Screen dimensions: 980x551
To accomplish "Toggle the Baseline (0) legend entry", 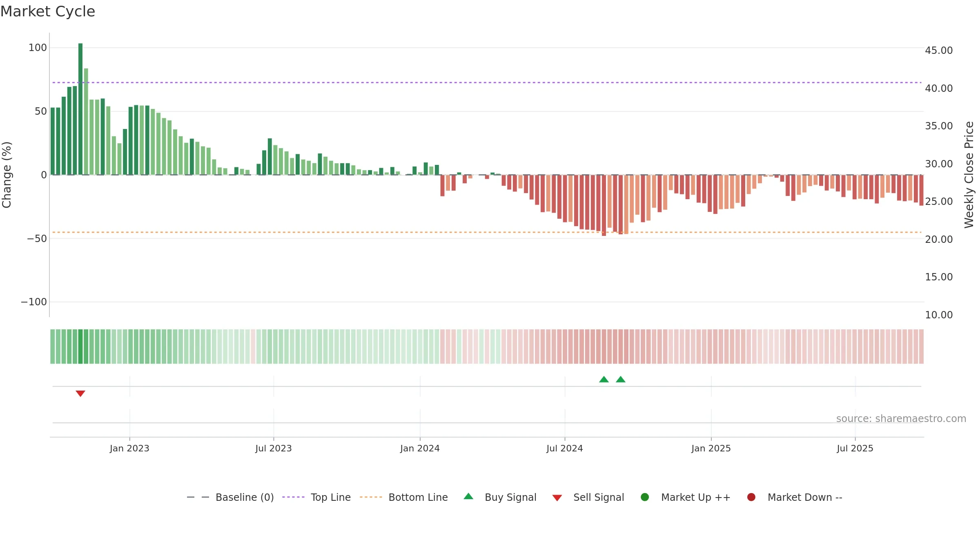I will [230, 497].
